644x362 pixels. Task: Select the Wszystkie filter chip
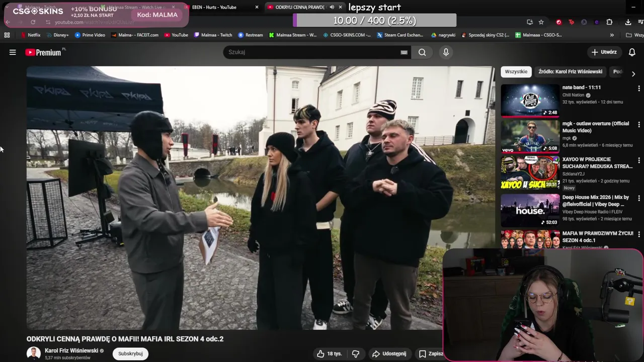pos(516,72)
